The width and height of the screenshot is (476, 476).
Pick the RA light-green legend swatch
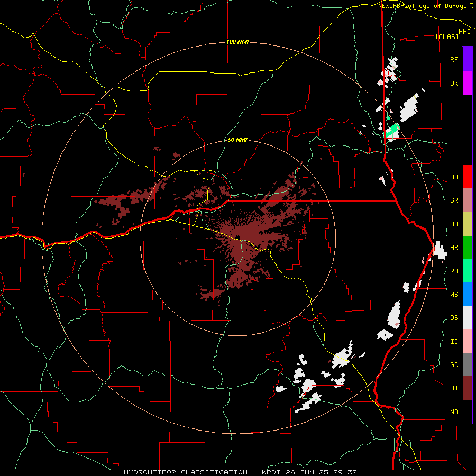pos(467,271)
